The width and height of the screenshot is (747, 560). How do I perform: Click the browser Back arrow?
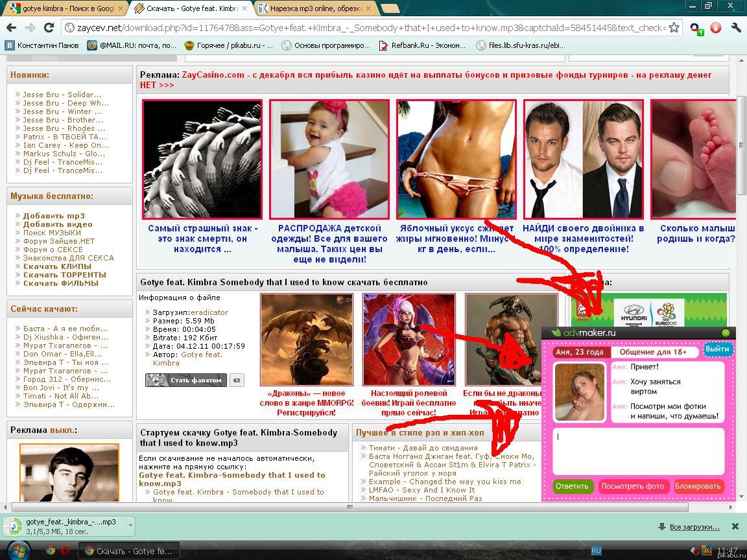click(x=11, y=28)
